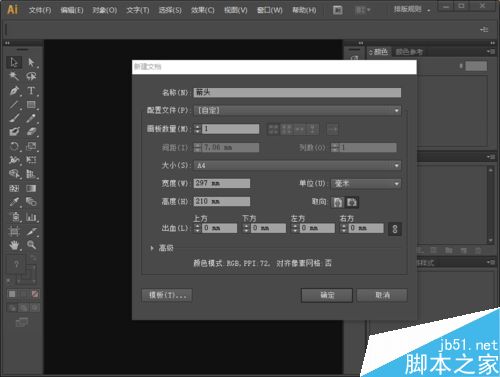The image size is (500, 377).
Task: Select the Perspective Grid tool
Action: coord(31,174)
